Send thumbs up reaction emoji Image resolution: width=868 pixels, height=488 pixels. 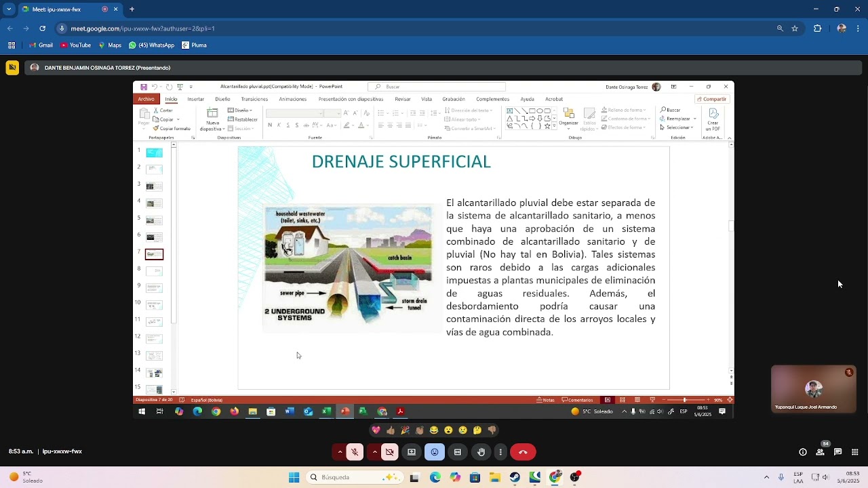pos(391,430)
